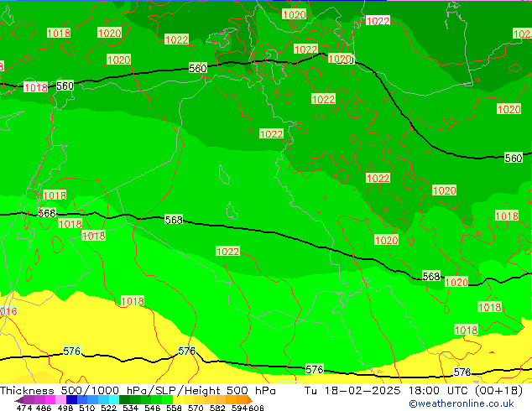Click legend value 606
The height and width of the screenshot is (411, 532).
point(256,408)
